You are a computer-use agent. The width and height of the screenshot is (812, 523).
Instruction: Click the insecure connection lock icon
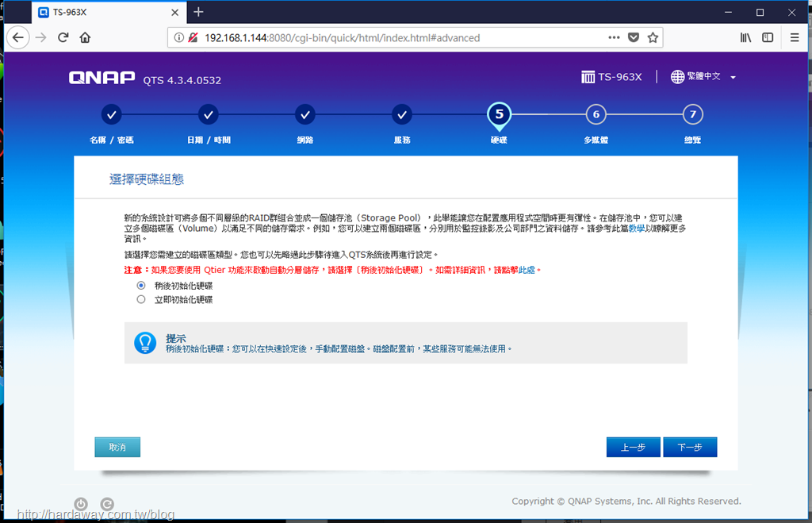click(x=193, y=38)
